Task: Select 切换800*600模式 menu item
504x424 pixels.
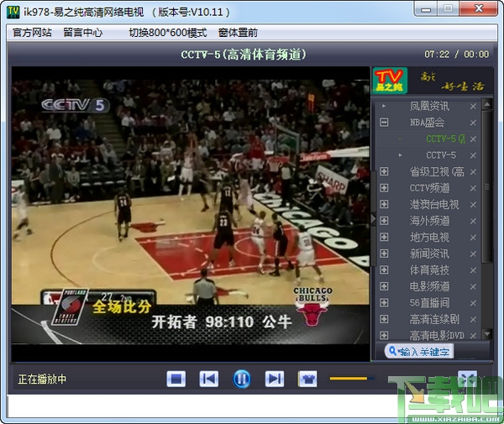Action: tap(168, 33)
